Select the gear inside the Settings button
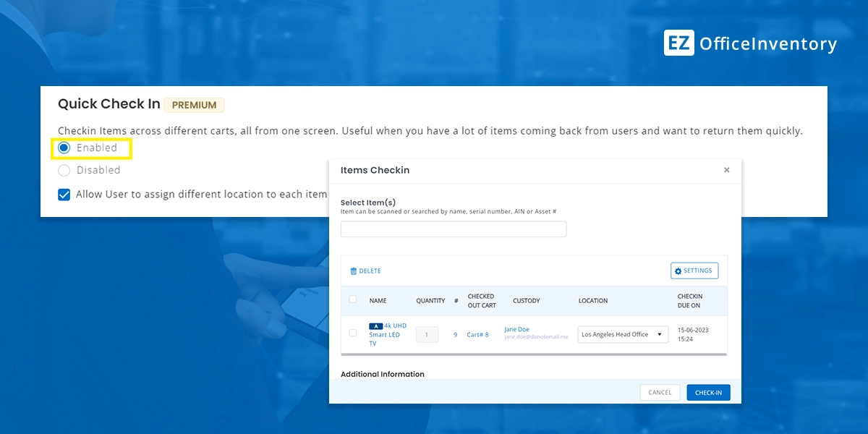Image resolution: width=868 pixels, height=434 pixels. pyautogui.click(x=678, y=271)
